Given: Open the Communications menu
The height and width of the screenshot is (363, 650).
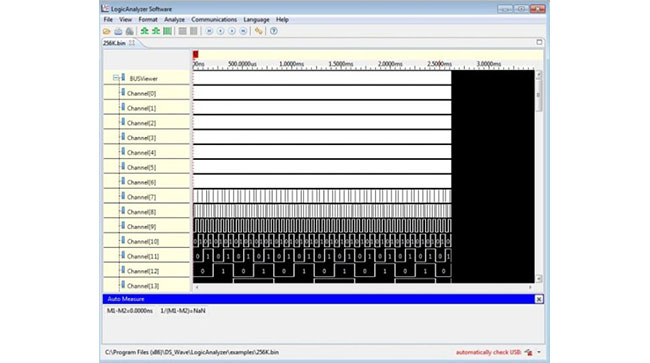Looking at the screenshot, I should click(214, 19).
